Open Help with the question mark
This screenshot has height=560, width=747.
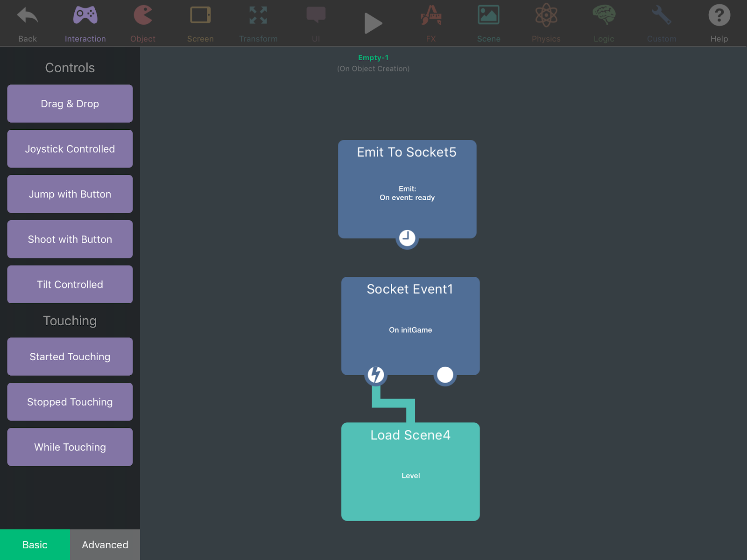pos(719,23)
